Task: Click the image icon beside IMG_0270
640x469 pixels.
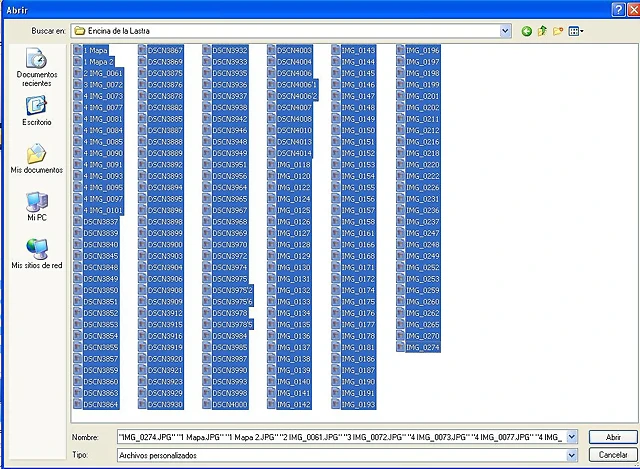Action: (400, 336)
